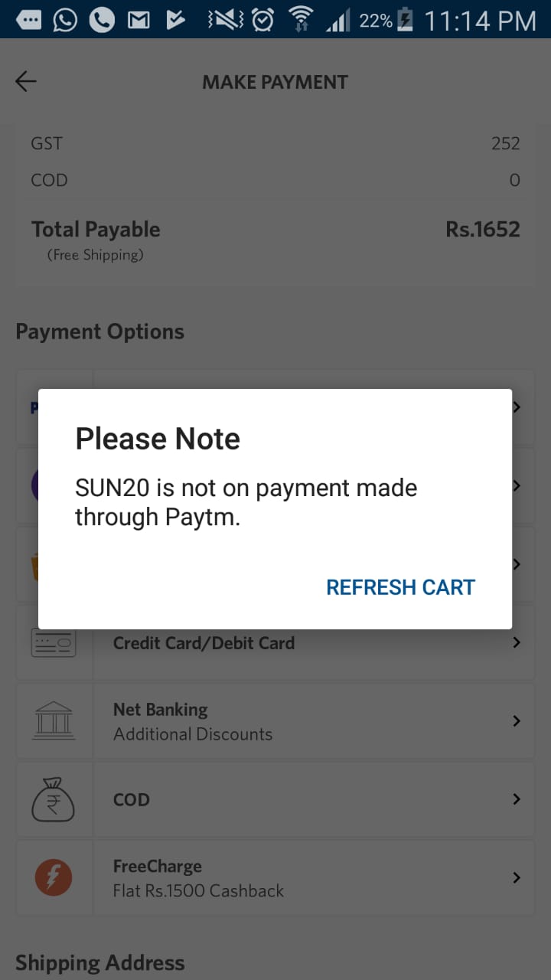Image resolution: width=551 pixels, height=980 pixels.
Task: Select the COD payment option label
Action: pos(132,799)
